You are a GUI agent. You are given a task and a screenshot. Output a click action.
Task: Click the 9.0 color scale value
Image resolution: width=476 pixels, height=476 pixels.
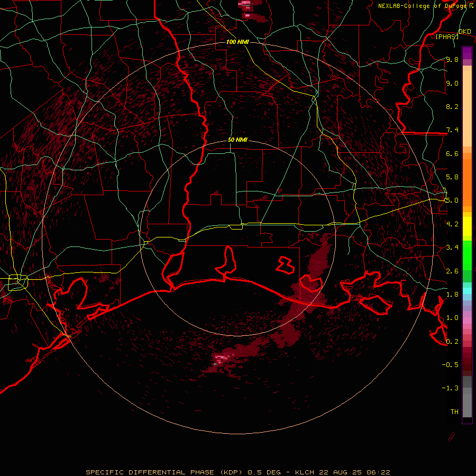pyautogui.click(x=452, y=83)
